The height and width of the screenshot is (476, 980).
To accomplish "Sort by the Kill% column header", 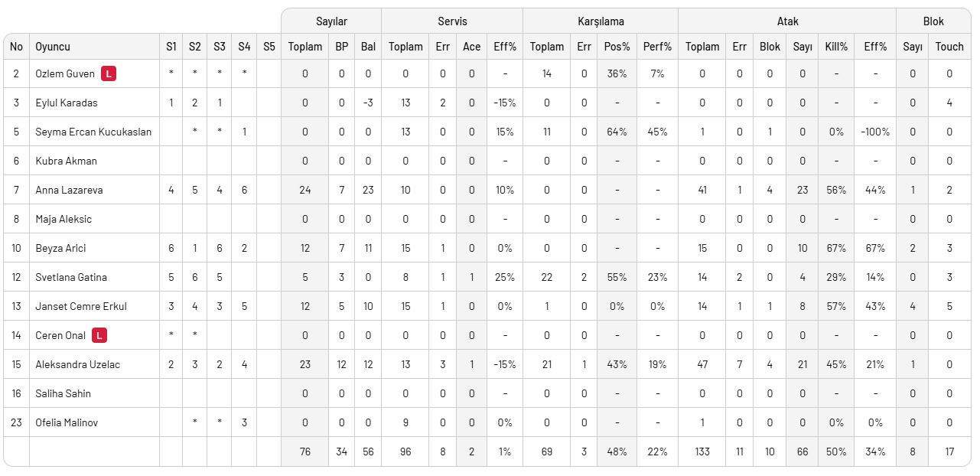I will pyautogui.click(x=836, y=47).
